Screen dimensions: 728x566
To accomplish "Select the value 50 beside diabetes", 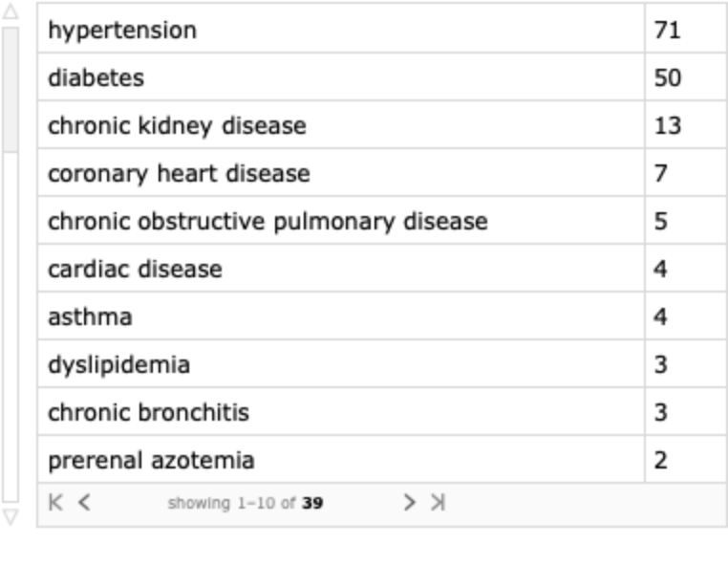I will 667,77.
